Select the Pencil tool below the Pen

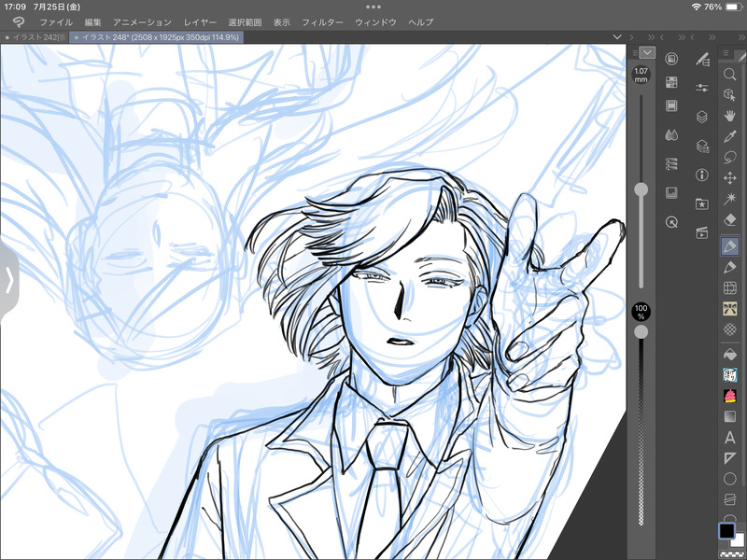pos(729,267)
